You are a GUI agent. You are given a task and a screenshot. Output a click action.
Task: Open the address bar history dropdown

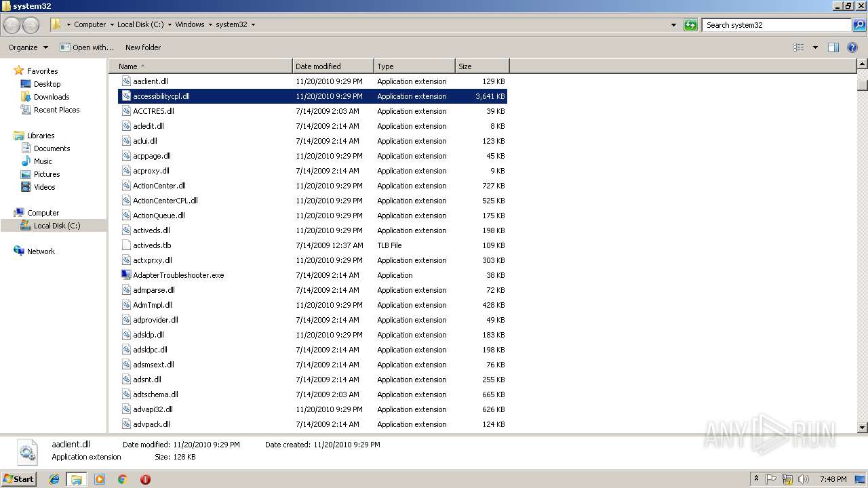coord(673,25)
